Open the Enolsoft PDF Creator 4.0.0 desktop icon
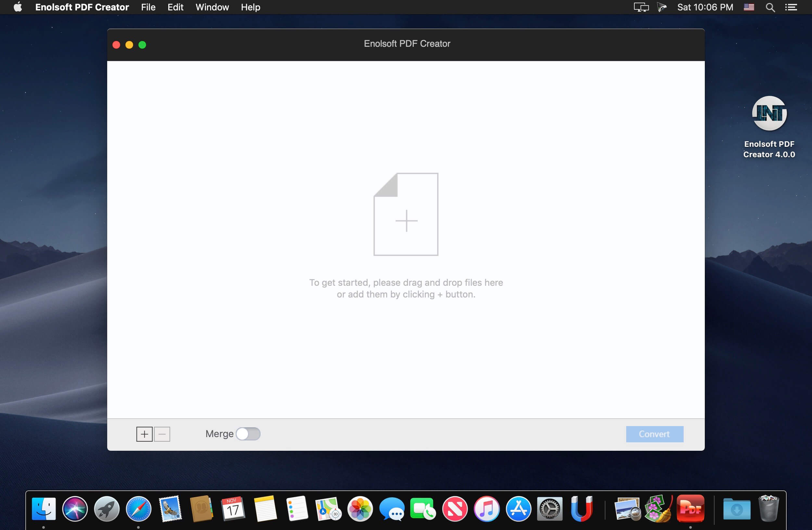This screenshot has height=530, width=812. (x=769, y=114)
